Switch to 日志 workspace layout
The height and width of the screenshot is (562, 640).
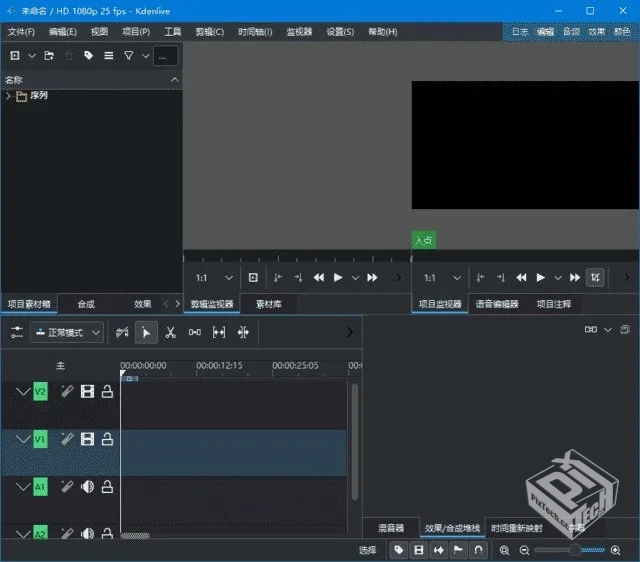click(x=520, y=32)
